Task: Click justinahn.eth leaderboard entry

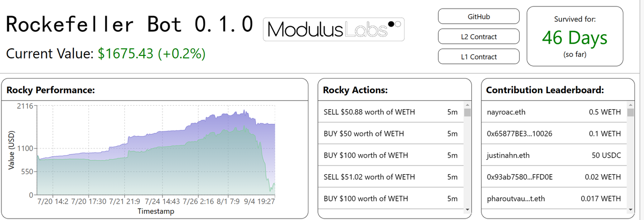Action: pos(553,155)
